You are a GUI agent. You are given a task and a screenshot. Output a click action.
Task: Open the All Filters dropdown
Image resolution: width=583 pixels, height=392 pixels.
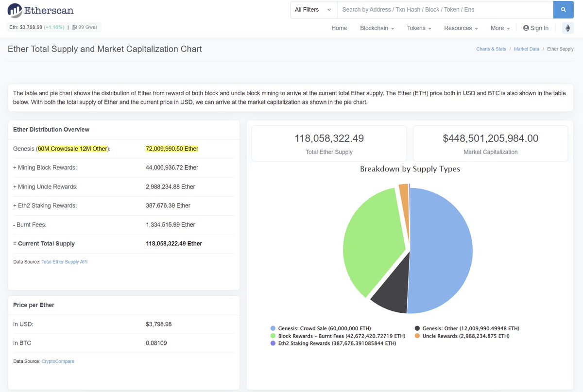click(314, 10)
